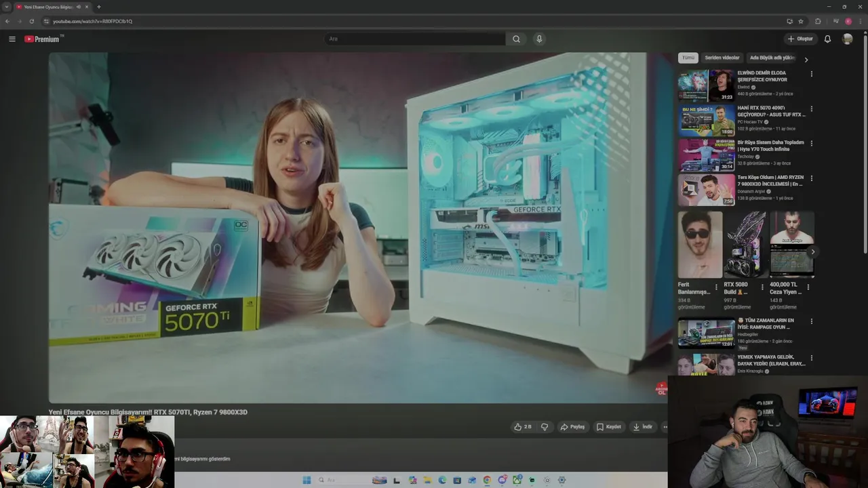
Task: Show next Shorts with arrow
Action: pos(812,251)
